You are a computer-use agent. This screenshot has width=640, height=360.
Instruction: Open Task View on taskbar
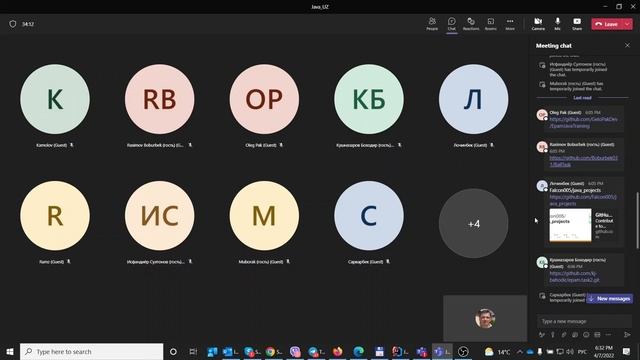pos(193,351)
